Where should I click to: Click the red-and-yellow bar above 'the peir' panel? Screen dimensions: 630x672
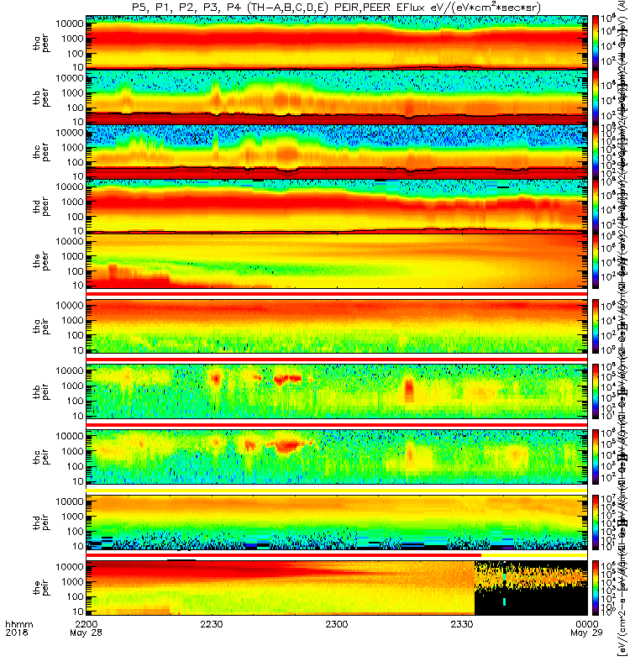337,555
